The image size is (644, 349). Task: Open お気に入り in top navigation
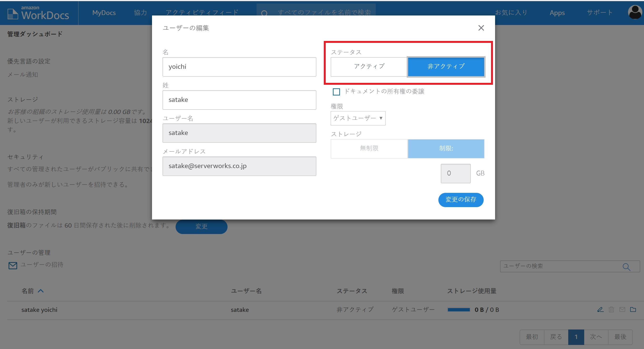(x=511, y=12)
